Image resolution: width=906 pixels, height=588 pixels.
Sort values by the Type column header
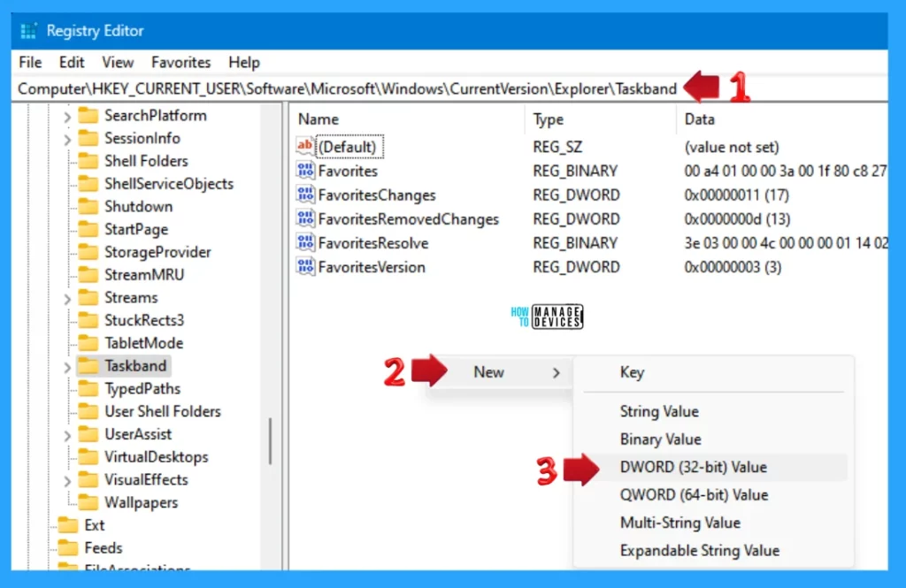click(x=601, y=119)
